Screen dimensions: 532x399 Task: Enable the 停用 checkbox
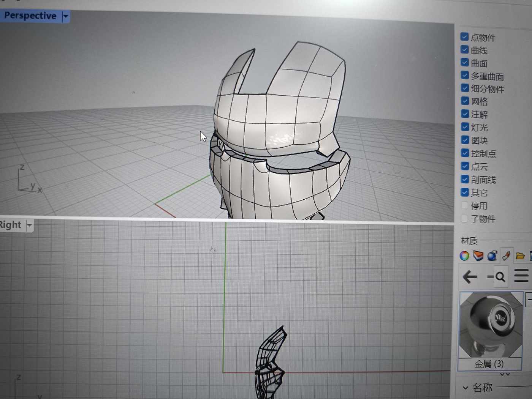click(x=464, y=206)
